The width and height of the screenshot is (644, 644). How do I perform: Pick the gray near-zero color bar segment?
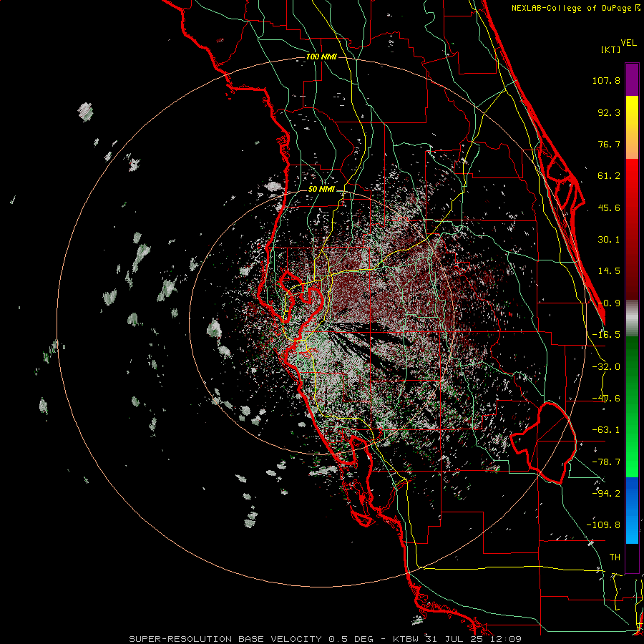[x=632, y=318]
